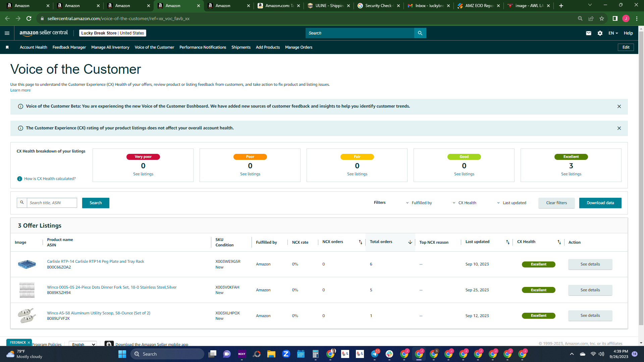Screen dimensions: 644x362
Task: Open the Chrome three-dot menu
Action: coord(637,18)
